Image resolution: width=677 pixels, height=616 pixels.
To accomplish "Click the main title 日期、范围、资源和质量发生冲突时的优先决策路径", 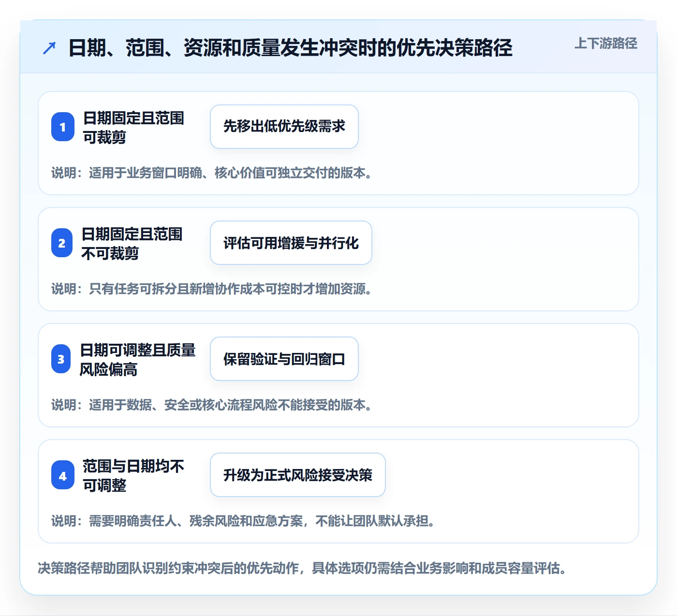I will [290, 48].
